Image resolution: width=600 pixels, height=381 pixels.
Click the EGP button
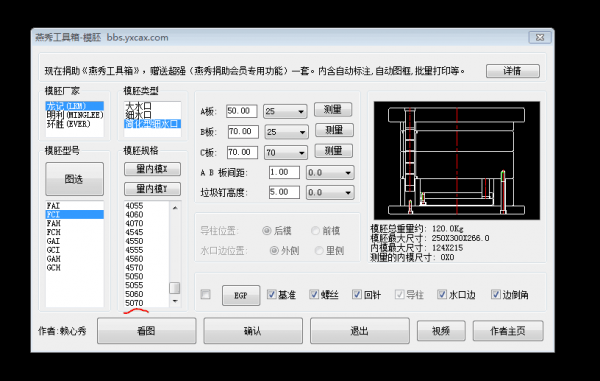(x=241, y=295)
